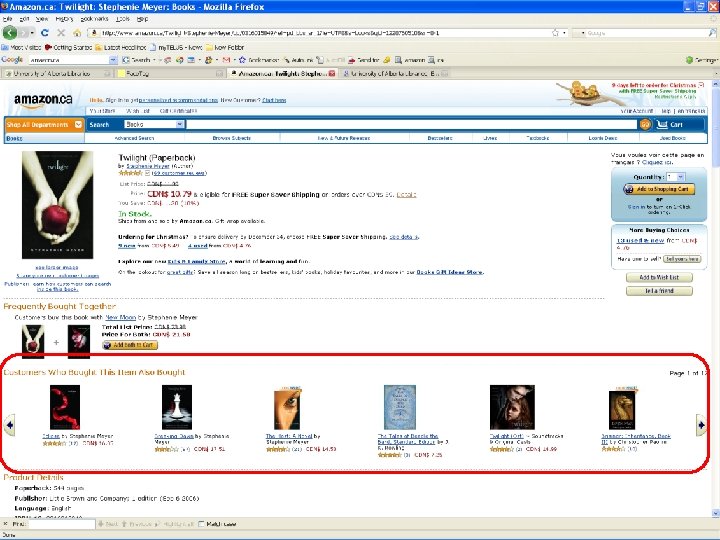Open the Quantity dropdown

click(676, 177)
